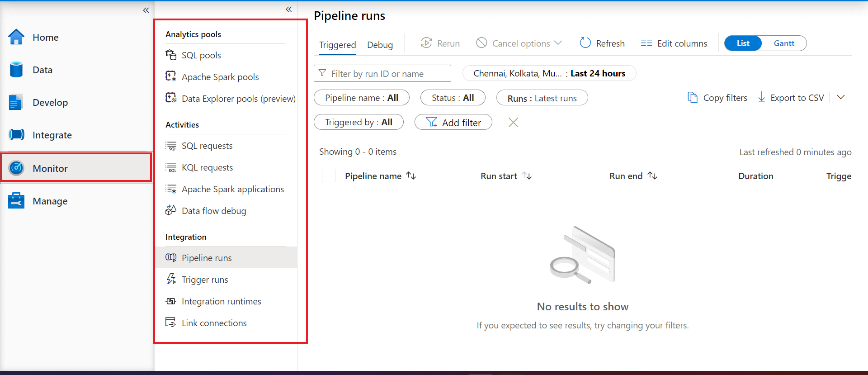Click the Refresh circular arrow icon
Screen dimensions: 868x375
point(585,43)
